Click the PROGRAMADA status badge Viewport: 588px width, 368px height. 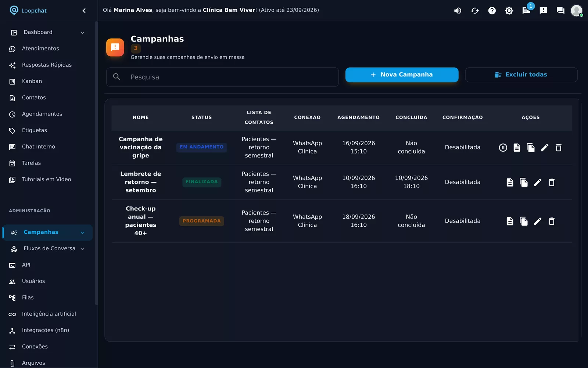tap(201, 221)
